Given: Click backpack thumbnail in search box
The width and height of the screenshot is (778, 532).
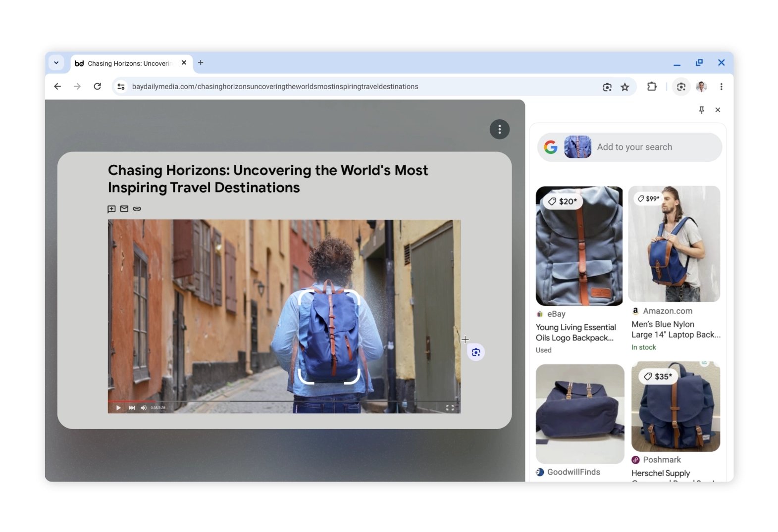Looking at the screenshot, I should coord(577,147).
